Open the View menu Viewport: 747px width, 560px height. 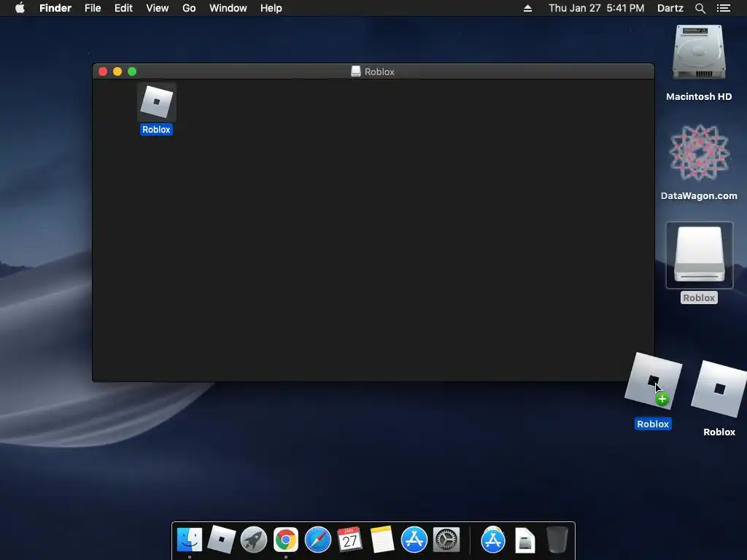click(158, 8)
